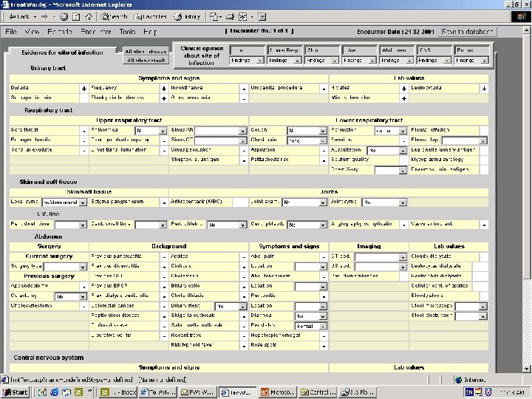Open the Favorites toolbar icon
532x399 pixels.
(x=151, y=16)
